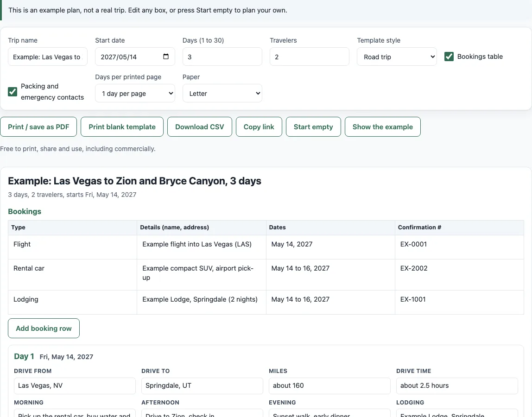Edit Drive time field about 2.5 hours
The image size is (532, 417).
(457, 386)
